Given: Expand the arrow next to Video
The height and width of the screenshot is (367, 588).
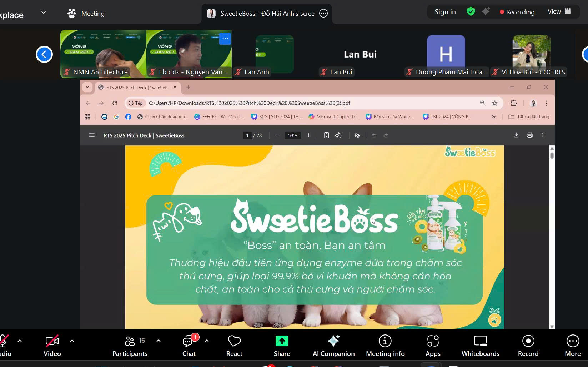Looking at the screenshot, I should point(72,341).
